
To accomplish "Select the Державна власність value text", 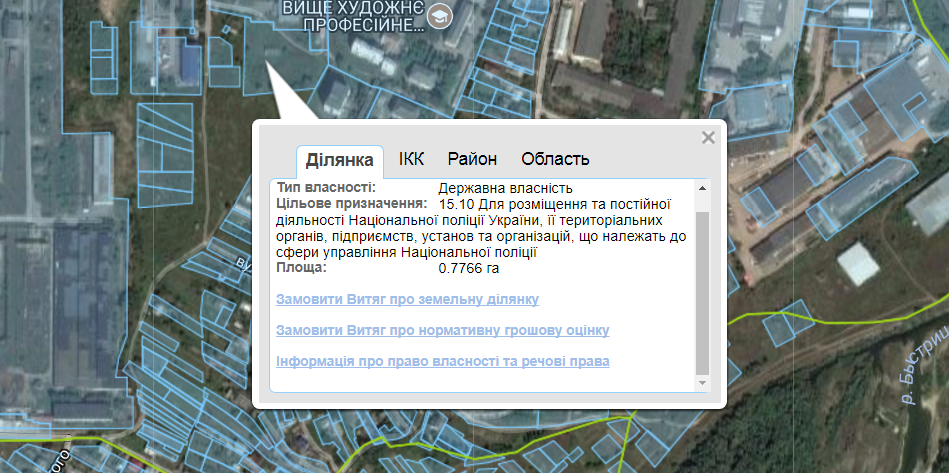I will pyautogui.click(x=506, y=188).
